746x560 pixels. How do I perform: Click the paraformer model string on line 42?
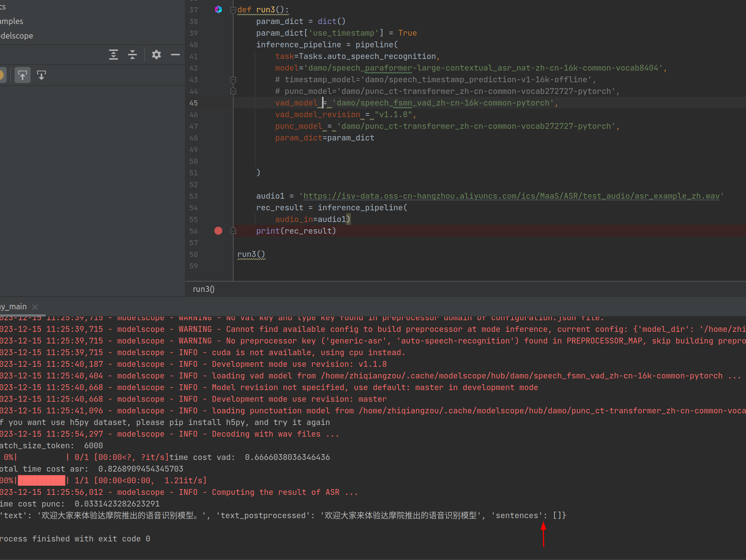pyautogui.click(x=483, y=68)
